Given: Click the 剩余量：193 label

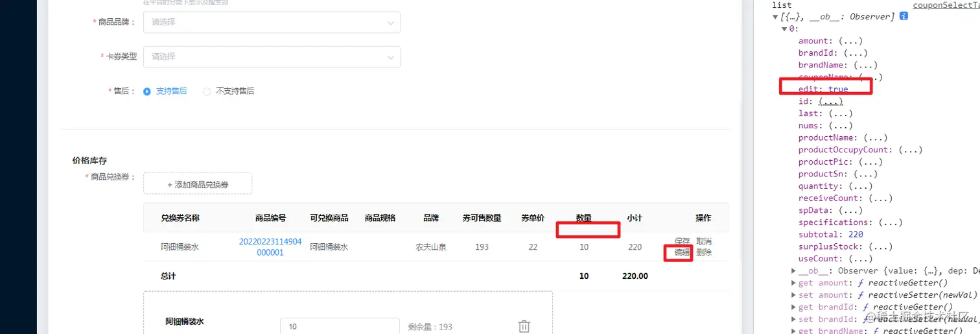Looking at the screenshot, I should point(430,327).
